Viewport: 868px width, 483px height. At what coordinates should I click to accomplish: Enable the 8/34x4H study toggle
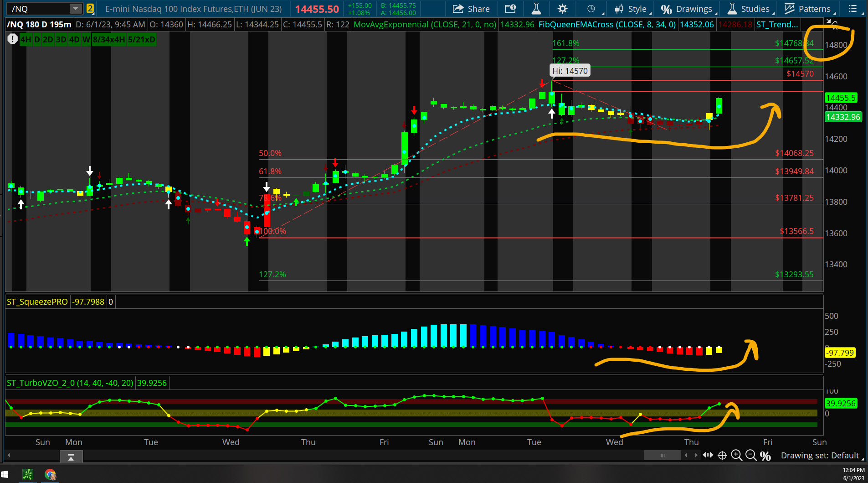[107, 40]
